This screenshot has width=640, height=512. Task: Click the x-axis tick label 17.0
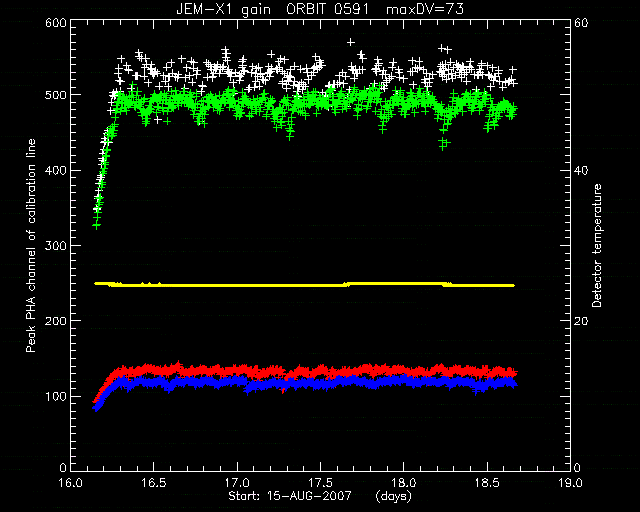237,483
